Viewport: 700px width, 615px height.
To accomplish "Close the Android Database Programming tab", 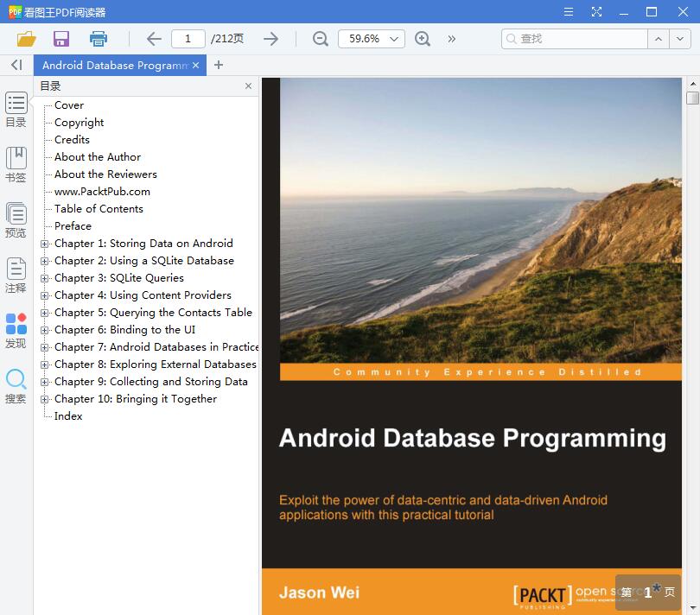I will coord(195,65).
